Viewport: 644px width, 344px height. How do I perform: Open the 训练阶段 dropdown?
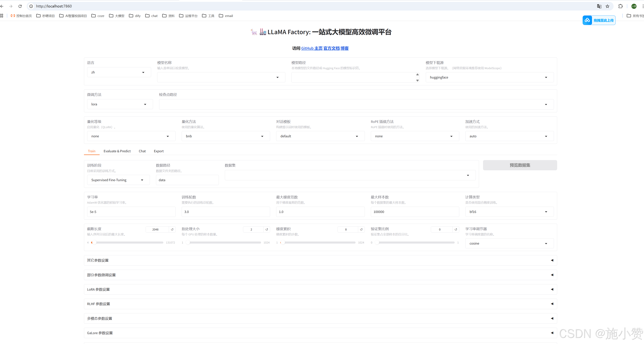[x=118, y=180]
